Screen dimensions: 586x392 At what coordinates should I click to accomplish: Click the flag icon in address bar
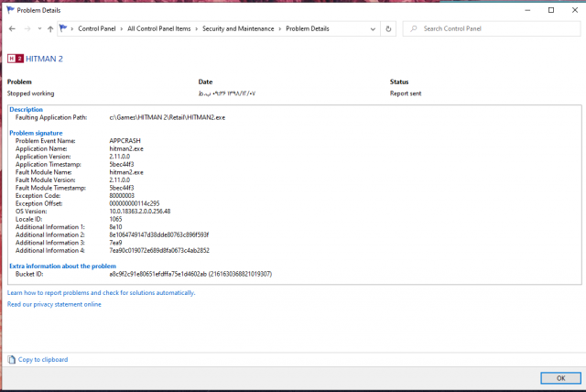[63, 29]
